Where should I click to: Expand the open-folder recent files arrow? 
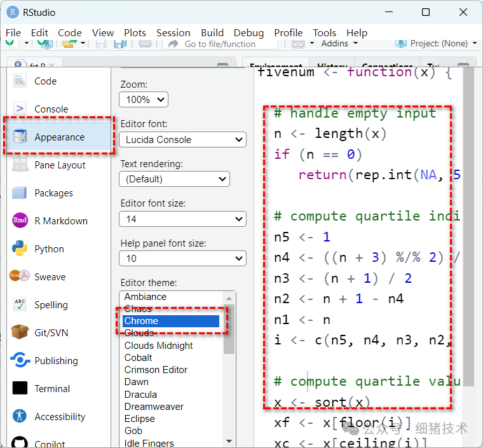83,43
